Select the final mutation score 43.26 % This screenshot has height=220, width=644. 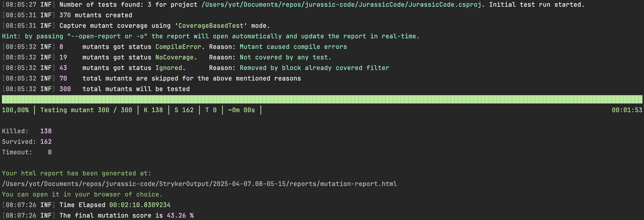(x=180, y=215)
